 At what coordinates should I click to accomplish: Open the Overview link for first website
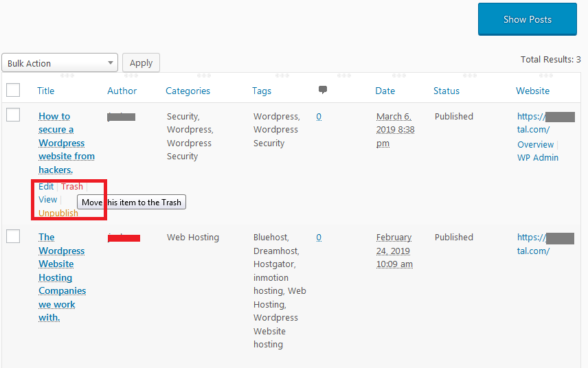coord(535,145)
